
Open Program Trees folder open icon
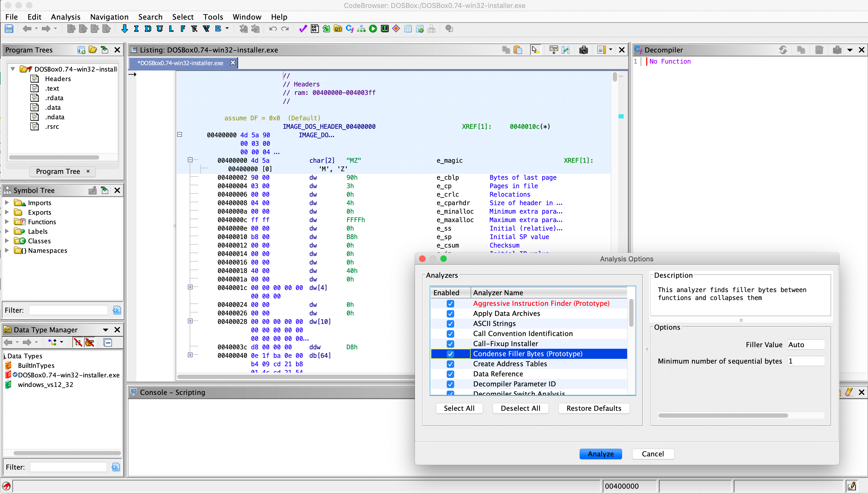pos(93,50)
